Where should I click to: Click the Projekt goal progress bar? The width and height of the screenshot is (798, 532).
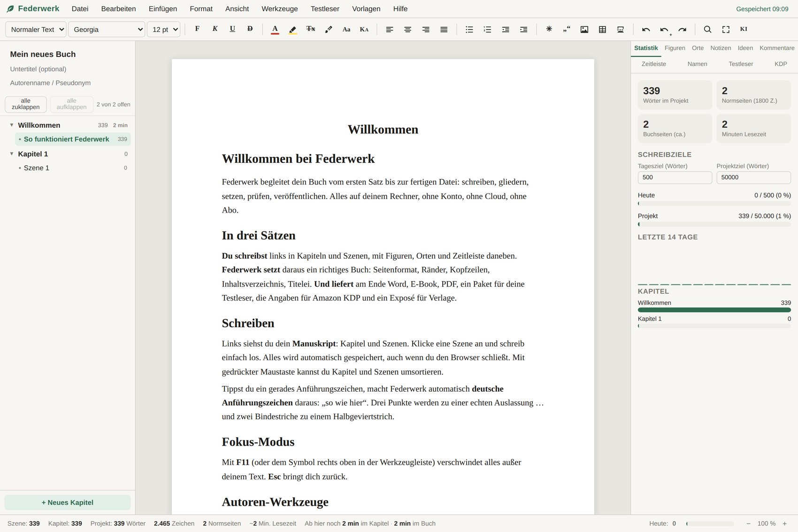click(x=714, y=224)
